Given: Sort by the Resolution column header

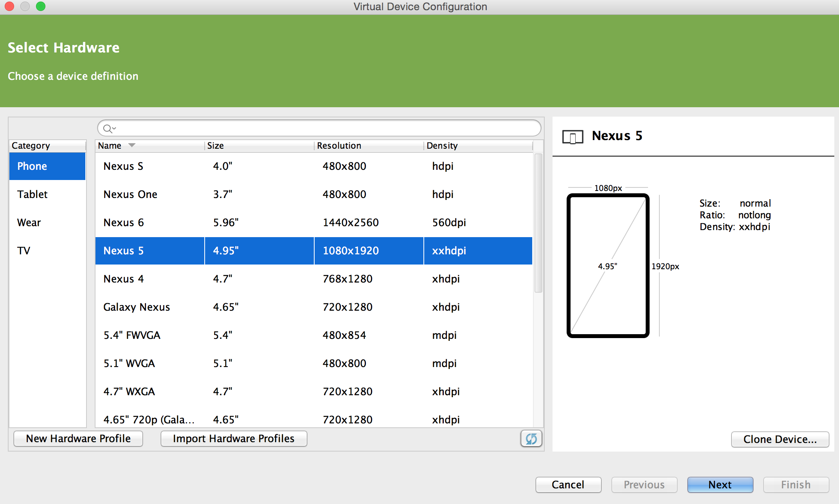Looking at the screenshot, I should point(369,146).
